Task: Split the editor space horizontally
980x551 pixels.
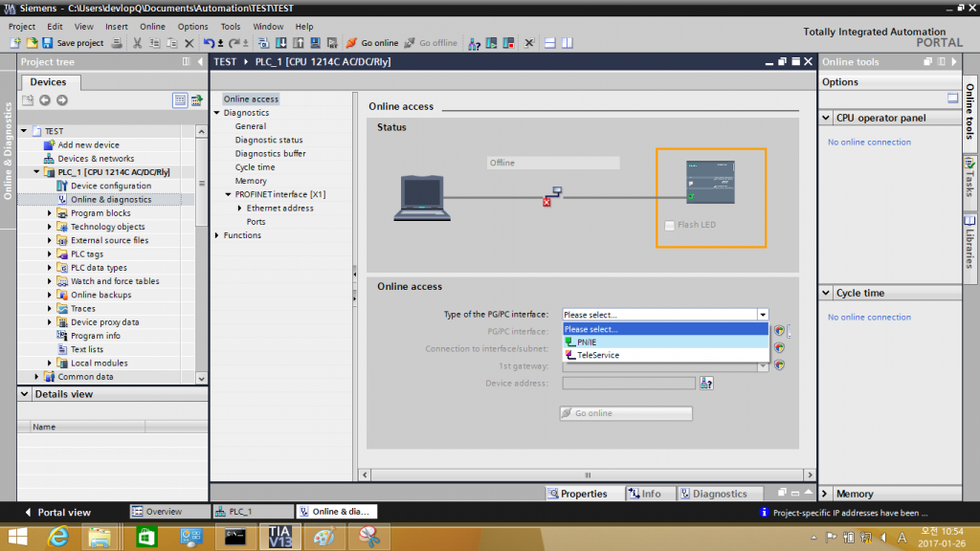Action: point(550,43)
